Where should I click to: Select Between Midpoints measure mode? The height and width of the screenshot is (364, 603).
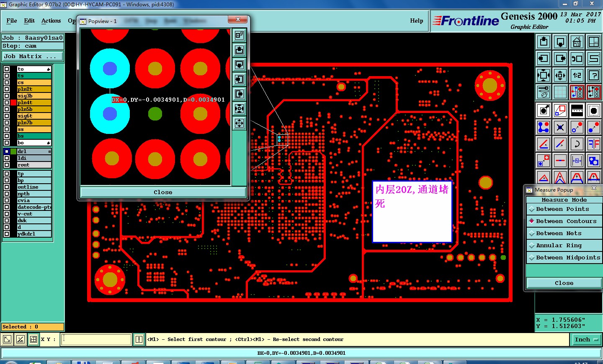coord(564,258)
